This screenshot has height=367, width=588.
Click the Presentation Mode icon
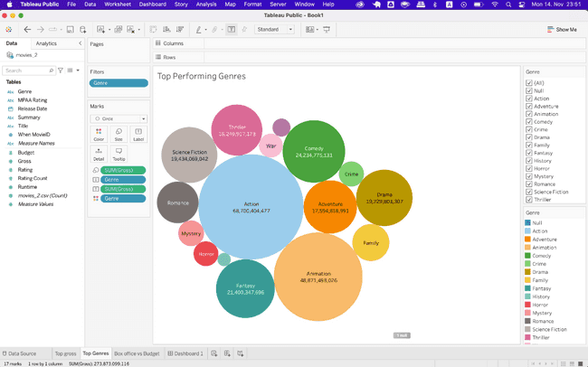327,29
